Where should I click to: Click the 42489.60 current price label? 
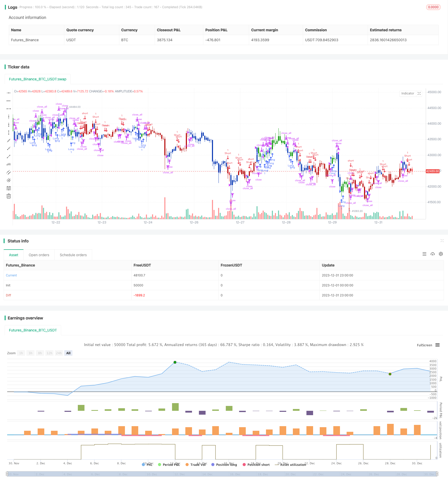pyautogui.click(x=433, y=171)
